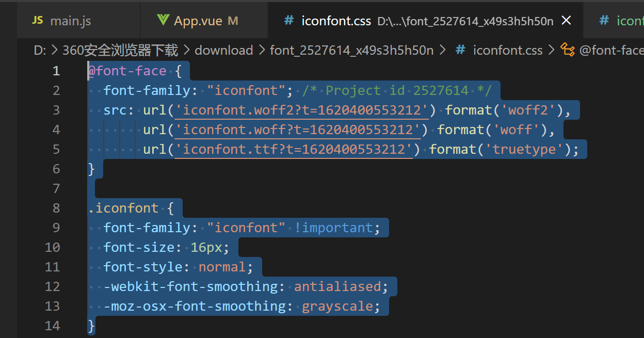Expand the download breadcrumb folder

pyautogui.click(x=223, y=50)
